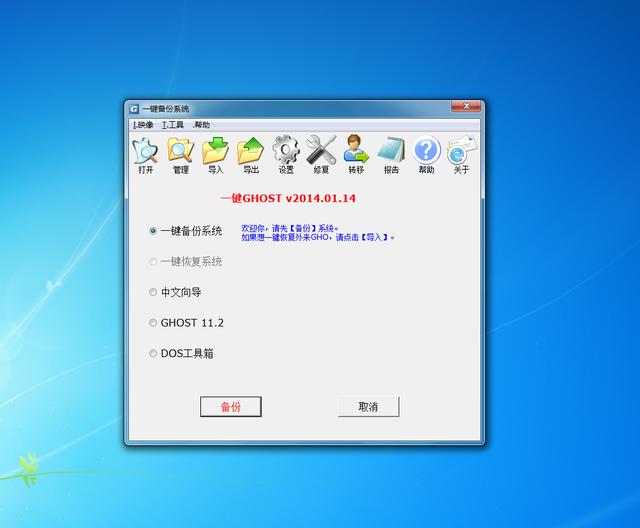Select the 一键备份系统 radio button

[x=153, y=231]
